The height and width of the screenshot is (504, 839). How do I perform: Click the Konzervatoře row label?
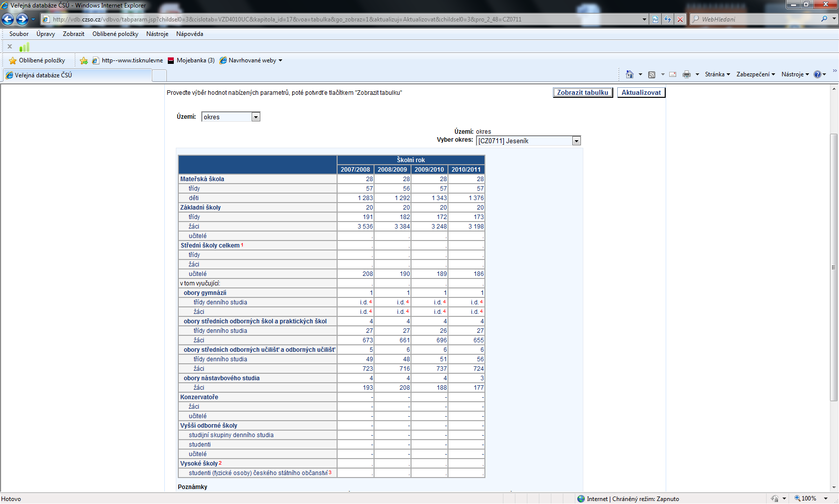click(x=199, y=397)
